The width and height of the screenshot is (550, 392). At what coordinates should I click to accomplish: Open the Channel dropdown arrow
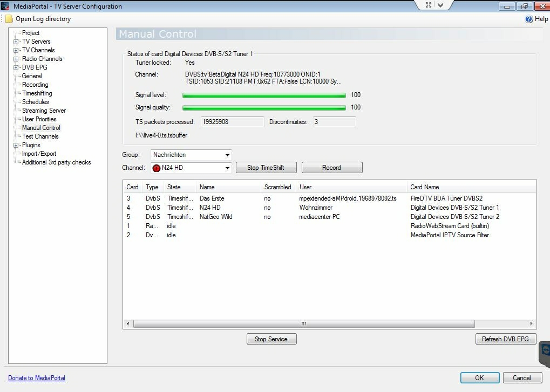pos(227,168)
